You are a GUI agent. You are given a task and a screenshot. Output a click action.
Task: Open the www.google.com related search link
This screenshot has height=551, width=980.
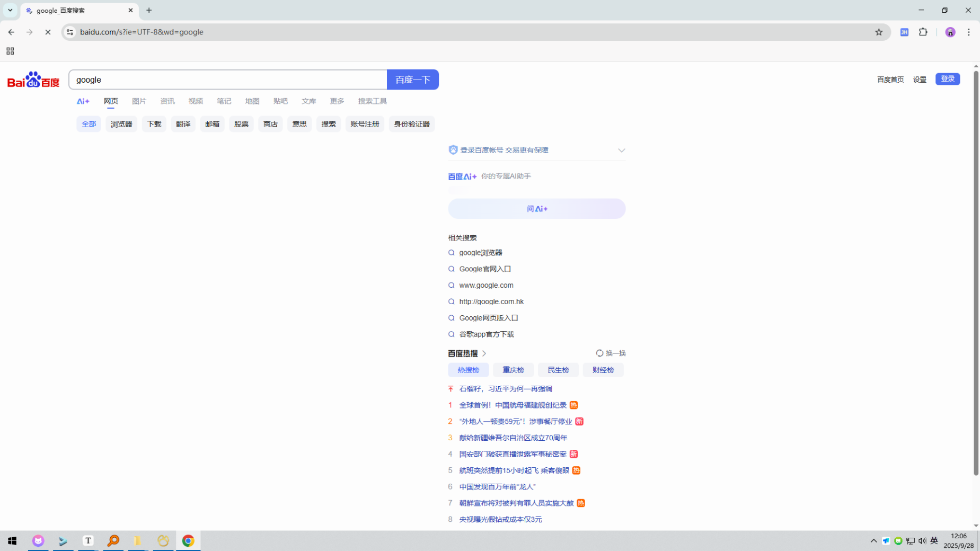pyautogui.click(x=486, y=286)
